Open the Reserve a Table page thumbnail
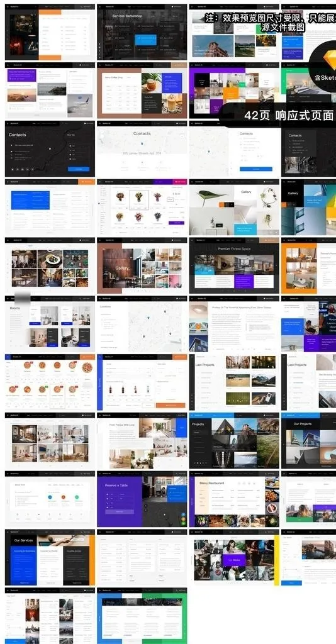 pos(142,499)
